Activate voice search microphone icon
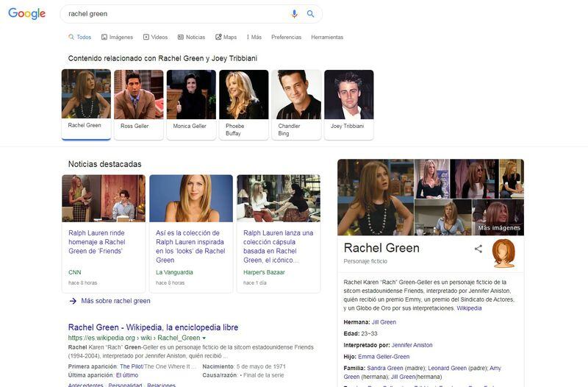This screenshot has width=588, height=387. pos(295,14)
